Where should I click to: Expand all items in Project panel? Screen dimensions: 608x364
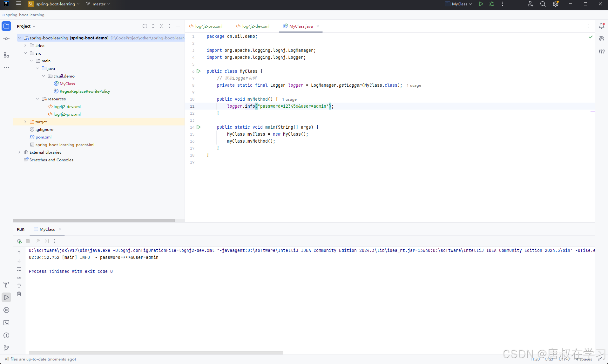(153, 26)
